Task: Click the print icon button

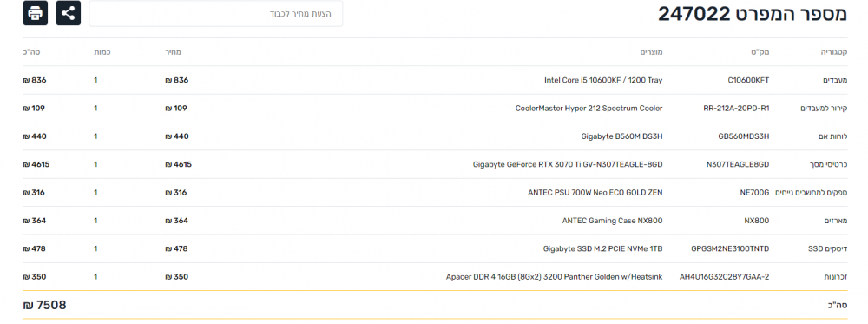Action: click(x=36, y=13)
